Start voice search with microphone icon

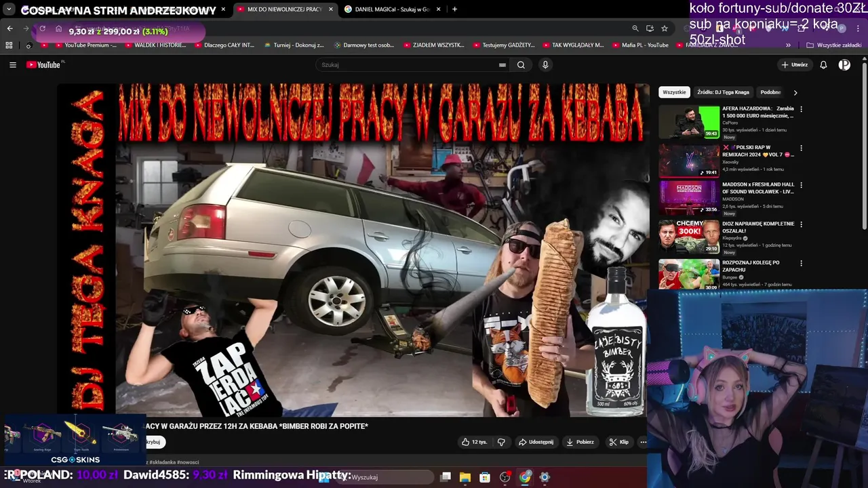[x=545, y=65]
